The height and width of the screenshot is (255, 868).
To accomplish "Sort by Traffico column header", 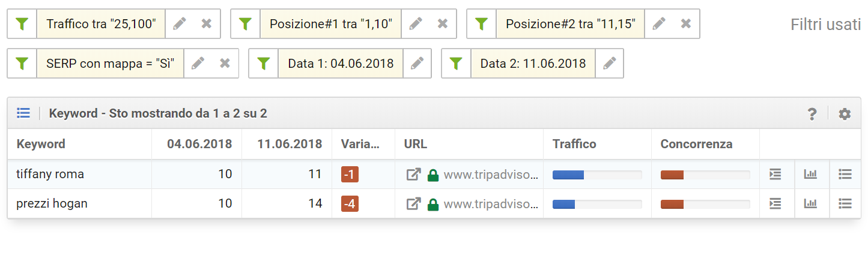I will pos(574,144).
